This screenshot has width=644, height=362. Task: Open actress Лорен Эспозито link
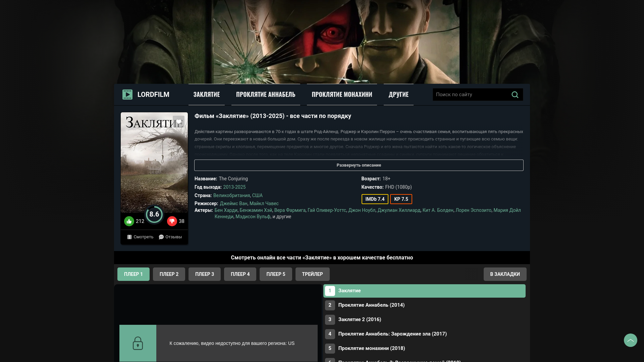click(473, 210)
